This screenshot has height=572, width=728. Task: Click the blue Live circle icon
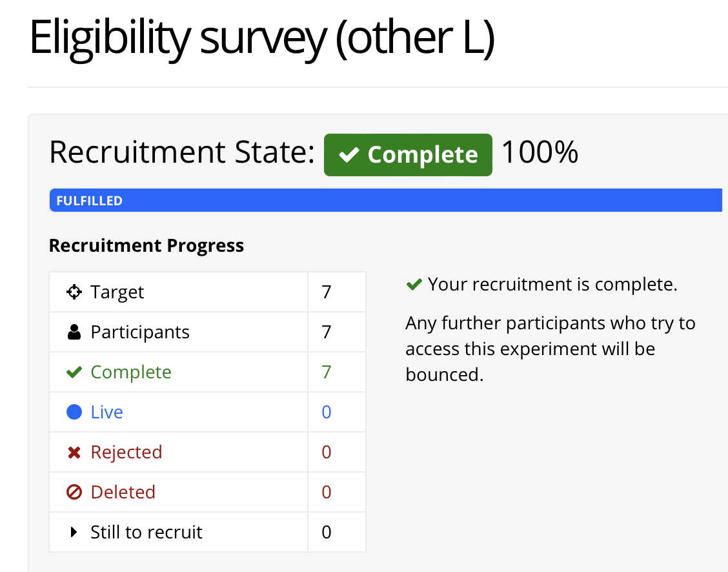click(74, 412)
